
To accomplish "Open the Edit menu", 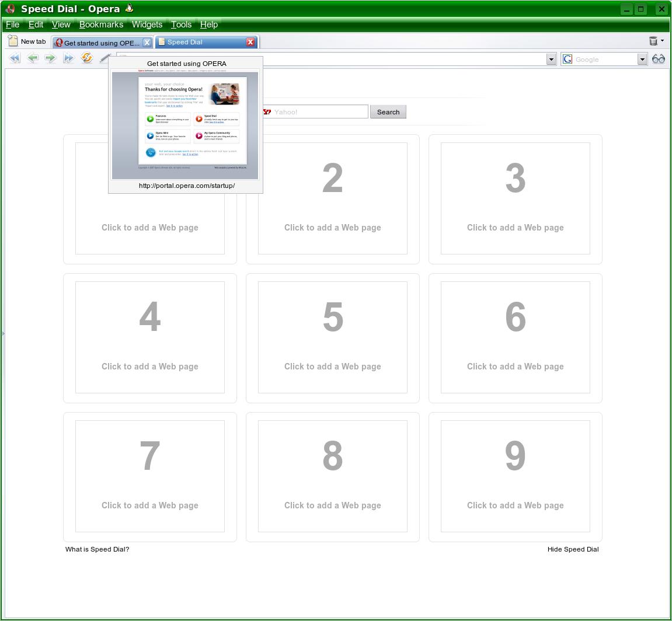I will 36,25.
